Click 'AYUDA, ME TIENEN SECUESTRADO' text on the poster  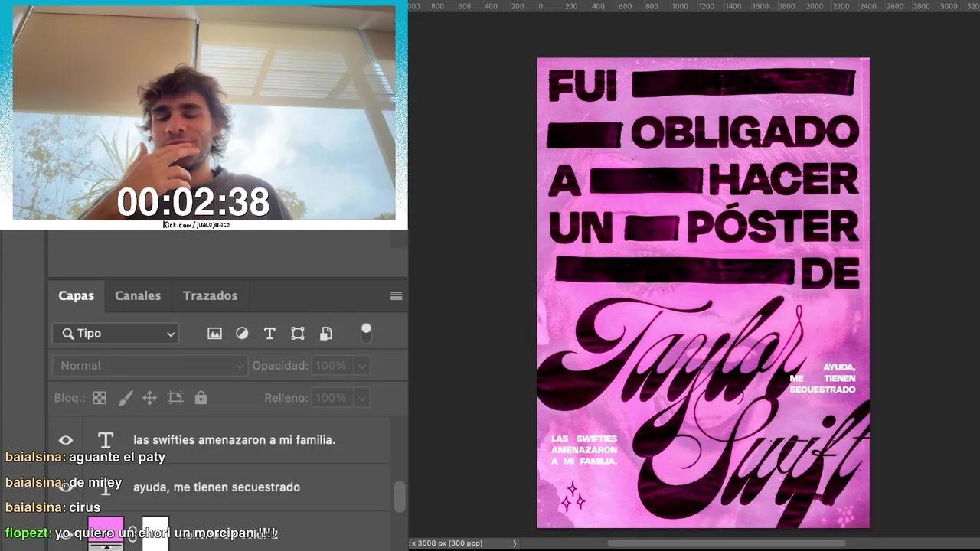tap(823, 379)
